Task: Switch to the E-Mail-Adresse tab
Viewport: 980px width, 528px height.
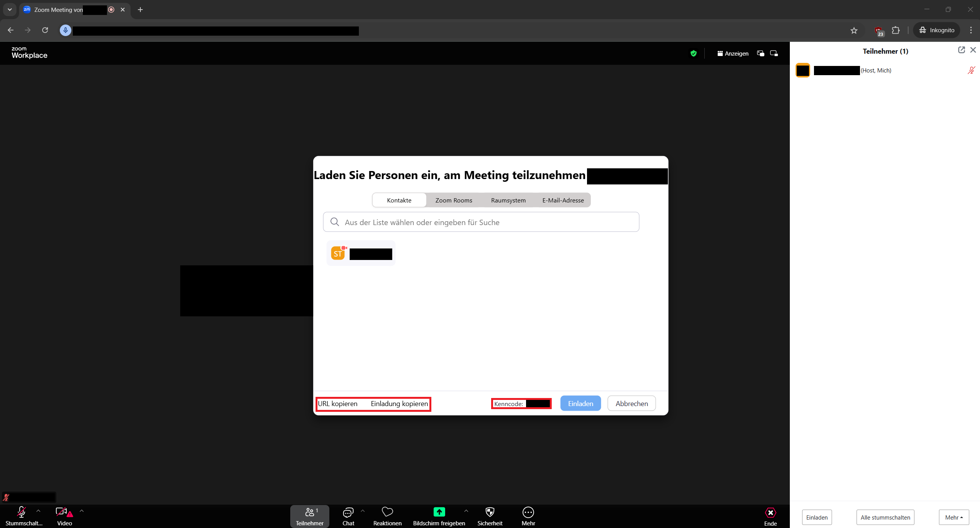Action: point(563,200)
